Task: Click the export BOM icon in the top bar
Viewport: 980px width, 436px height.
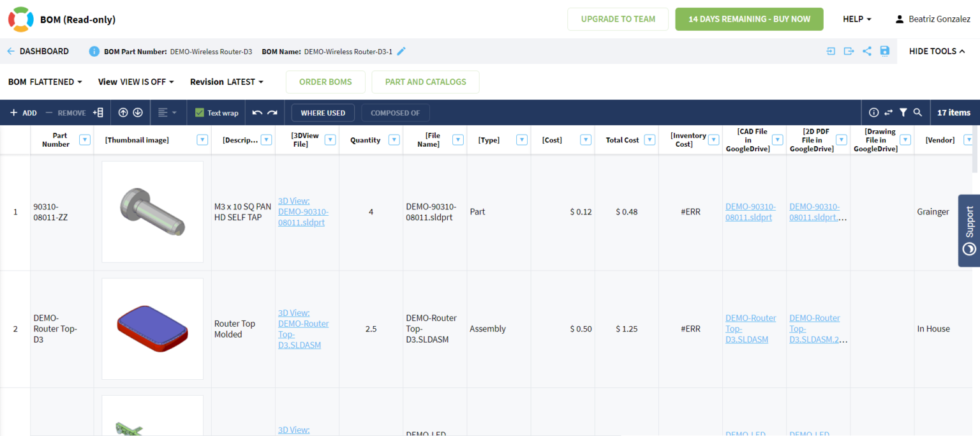Action: [849, 51]
